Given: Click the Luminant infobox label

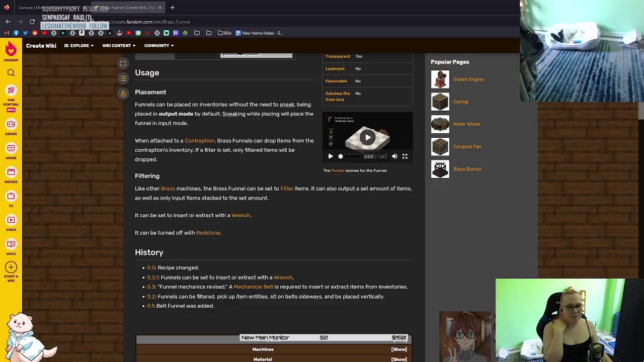Looking at the screenshot, I should coord(335,69).
